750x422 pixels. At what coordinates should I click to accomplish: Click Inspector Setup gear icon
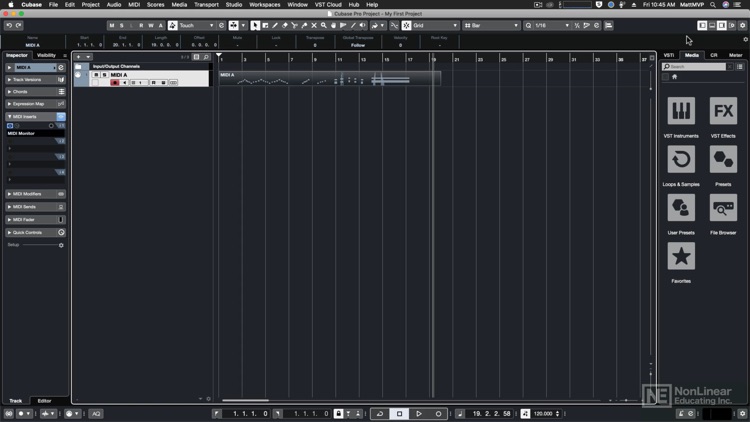61,245
